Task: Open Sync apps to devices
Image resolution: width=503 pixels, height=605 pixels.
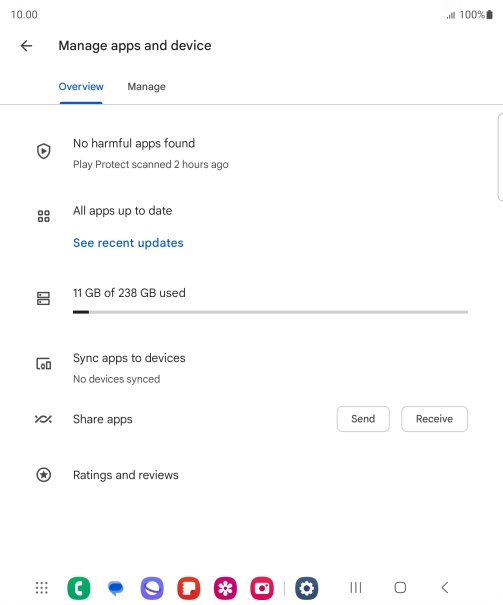Action: (x=251, y=368)
